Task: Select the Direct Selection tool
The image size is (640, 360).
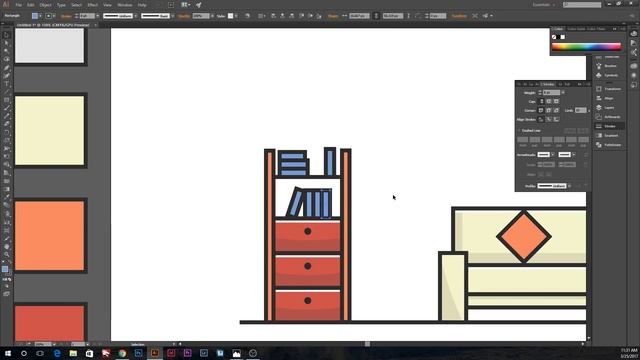Action: tap(6, 43)
